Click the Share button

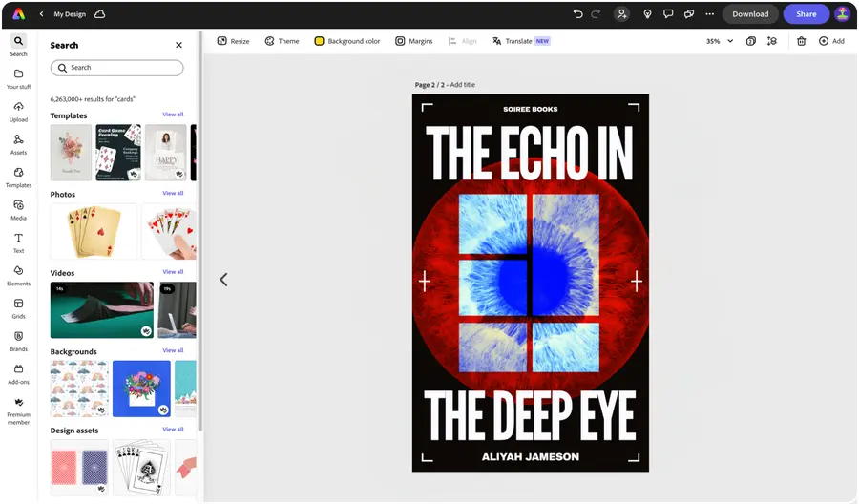pyautogui.click(x=806, y=14)
